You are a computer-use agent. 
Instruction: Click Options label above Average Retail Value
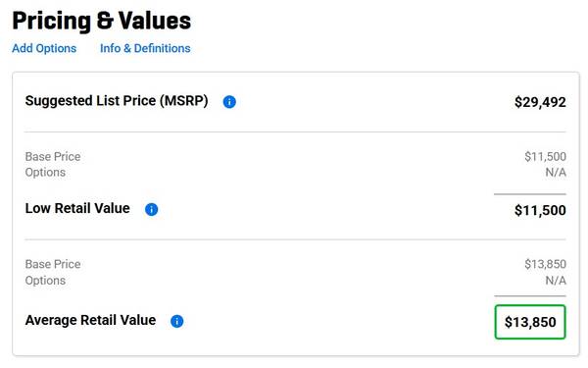(x=45, y=281)
